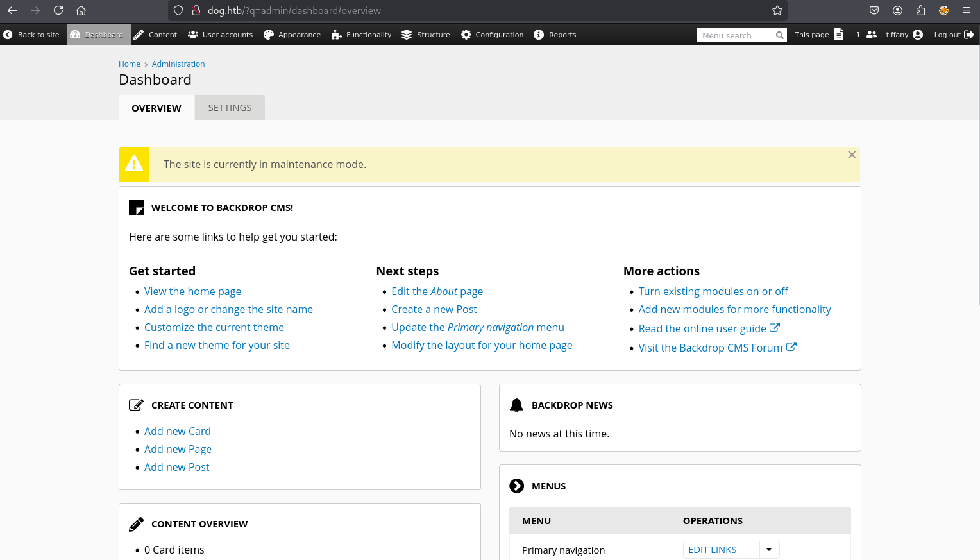980x560 pixels.
Task: Click Modify the layout for home page
Action: [482, 345]
